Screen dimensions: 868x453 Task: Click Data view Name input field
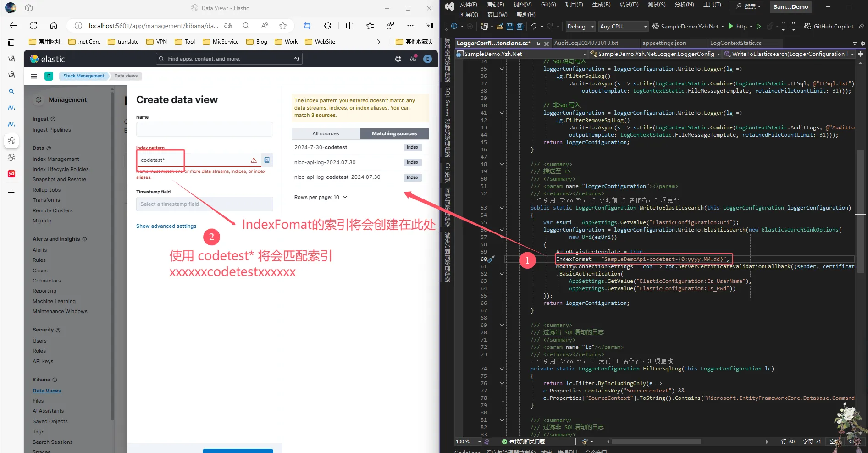[x=205, y=129]
